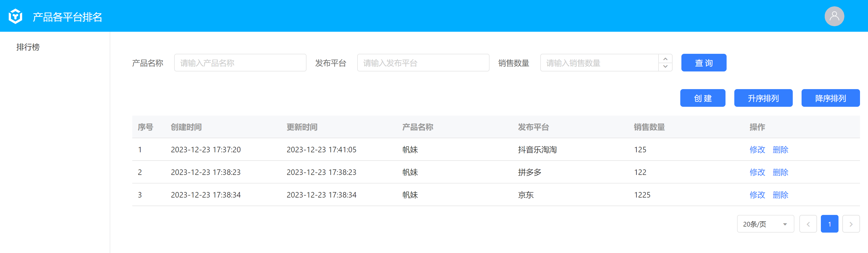Click the 产品各平台排名 title in header

tap(67, 17)
